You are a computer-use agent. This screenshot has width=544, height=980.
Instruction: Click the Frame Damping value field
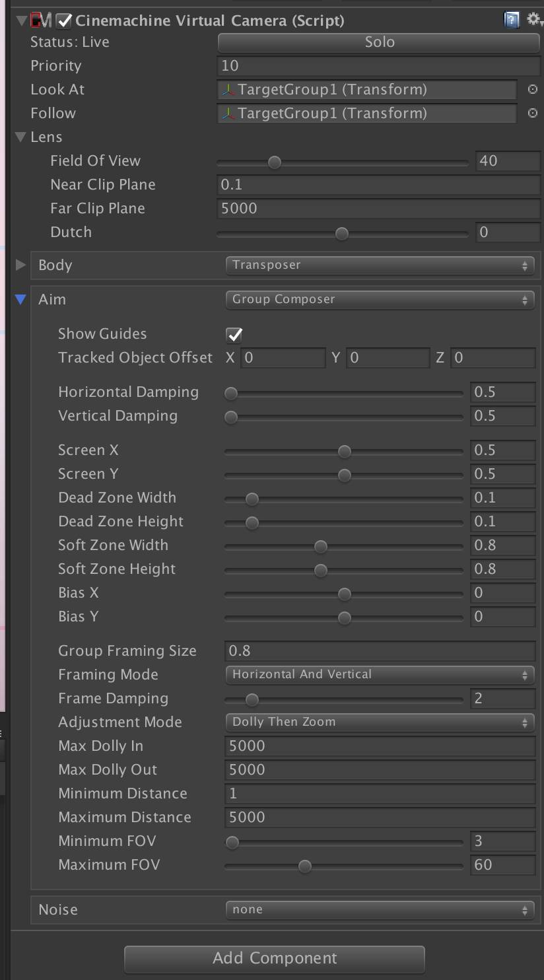point(503,699)
